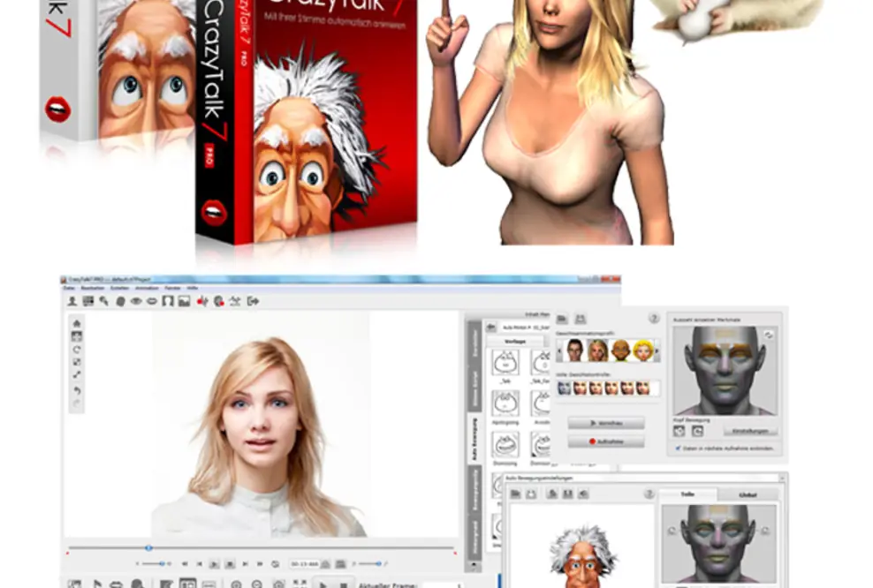Click the folder icon in auto motion settings toolbar
Viewport: 873px width, 588px height.
(x=515, y=494)
